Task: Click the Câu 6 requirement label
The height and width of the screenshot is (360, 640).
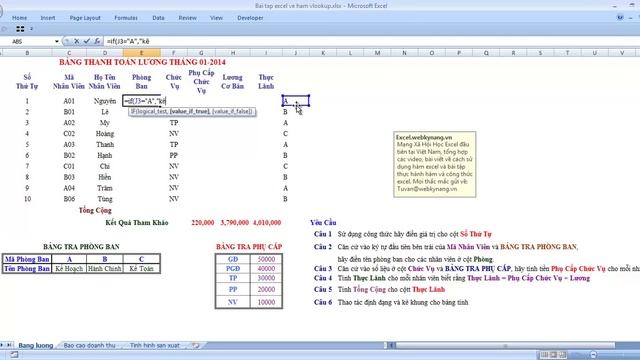Action: coord(322,302)
